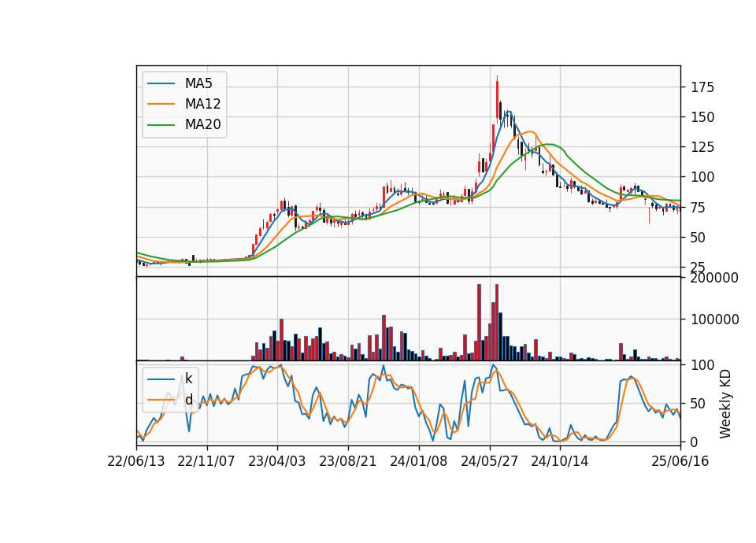Screen dimensions: 756x543
Task: Click the 200000 volume axis label
Action: coord(714,278)
